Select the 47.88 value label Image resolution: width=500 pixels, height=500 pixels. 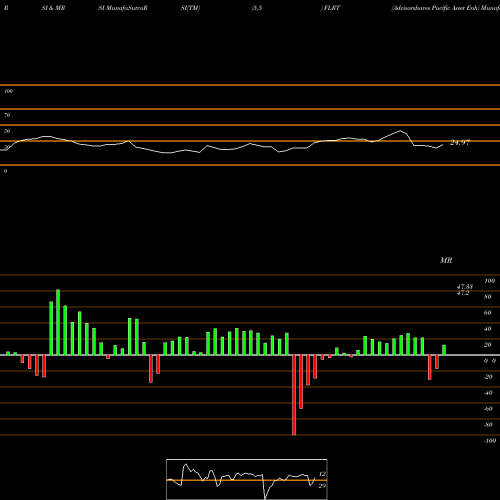coord(465,287)
